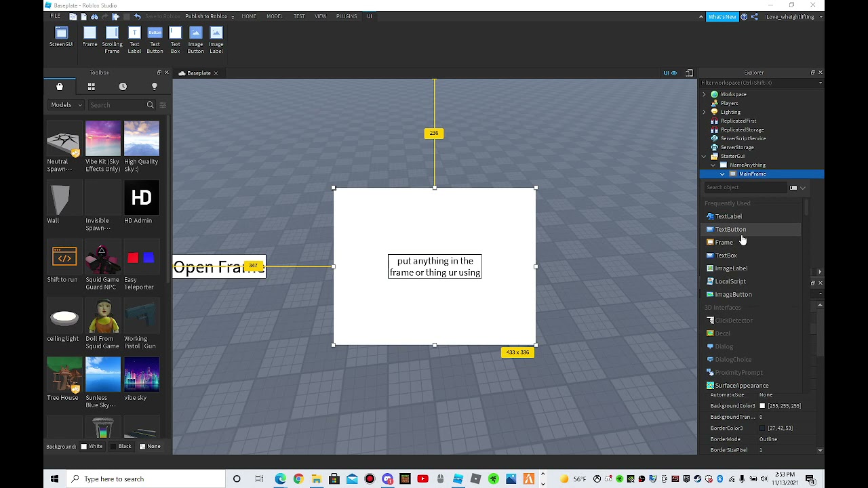The width and height of the screenshot is (868, 488).
Task: Open the Toolbox Marketplace tab
Action: [60, 87]
